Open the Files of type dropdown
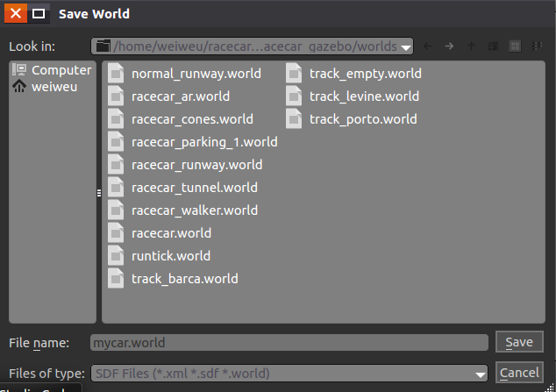This screenshot has width=556, height=392. coord(481,374)
